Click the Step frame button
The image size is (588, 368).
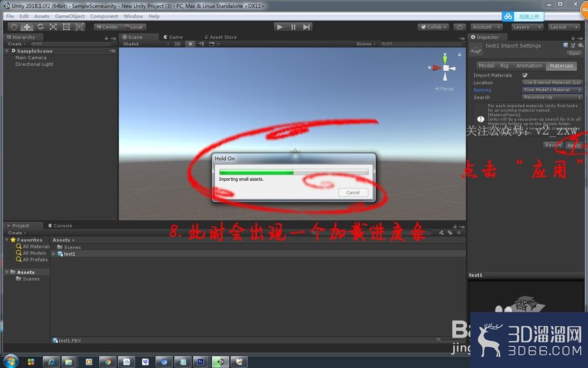306,26
